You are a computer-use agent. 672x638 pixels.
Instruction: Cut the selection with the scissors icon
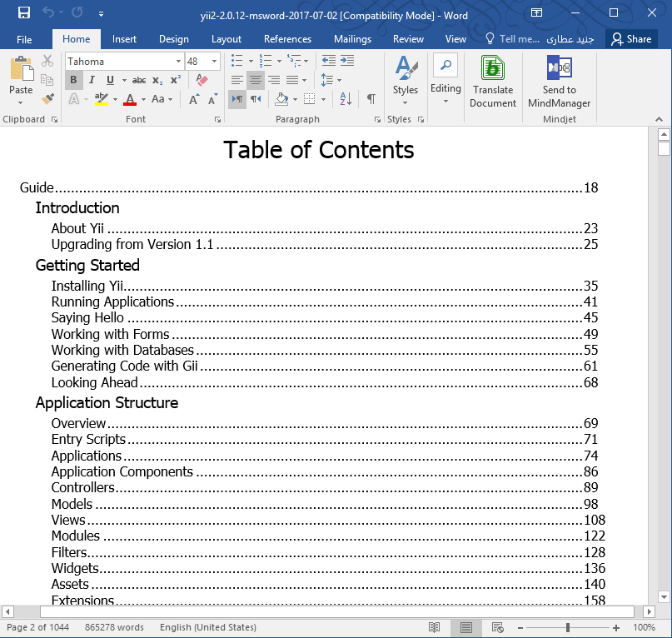[47, 61]
